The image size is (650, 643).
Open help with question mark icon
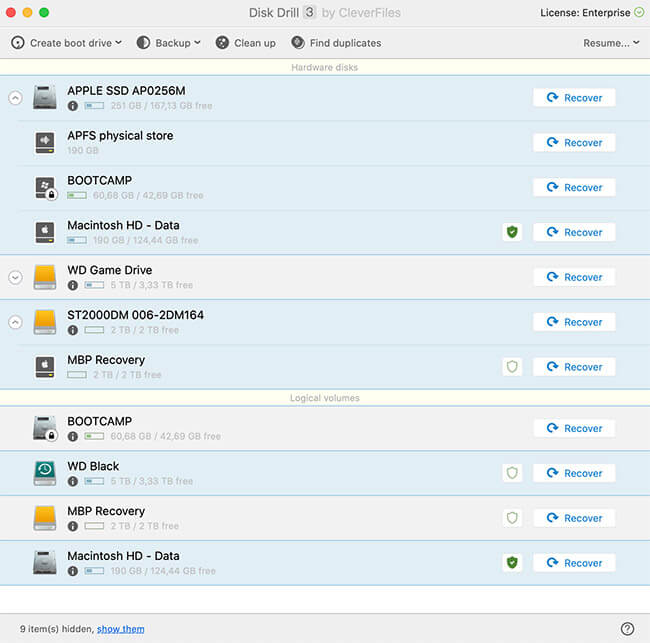tap(627, 628)
